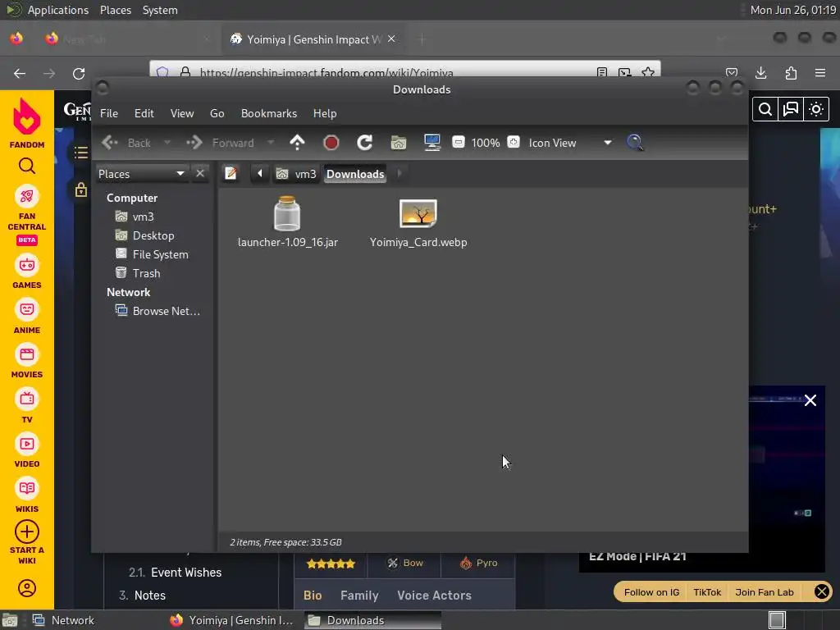Zoom out file view icon
Viewport: 840px width, 630px height.
pyautogui.click(x=459, y=143)
